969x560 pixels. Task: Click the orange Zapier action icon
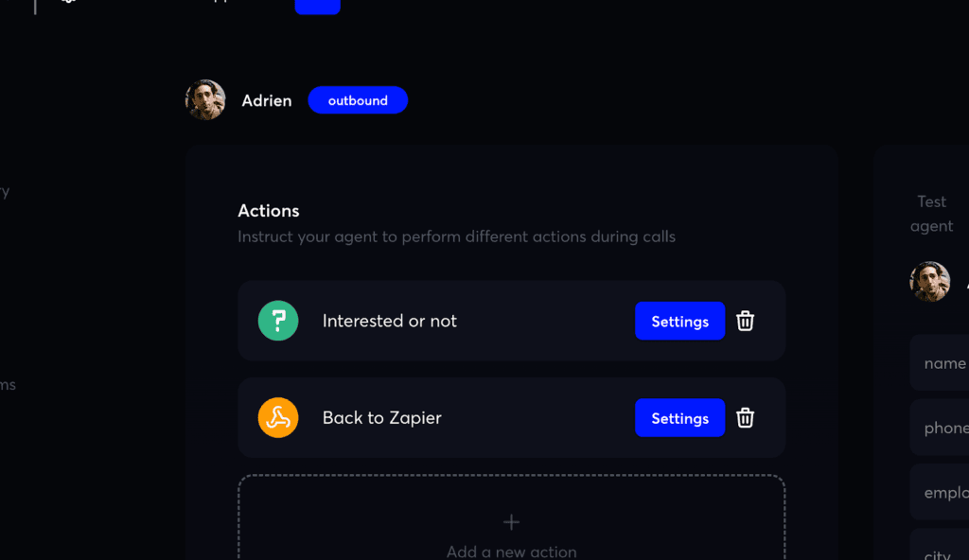click(x=277, y=417)
